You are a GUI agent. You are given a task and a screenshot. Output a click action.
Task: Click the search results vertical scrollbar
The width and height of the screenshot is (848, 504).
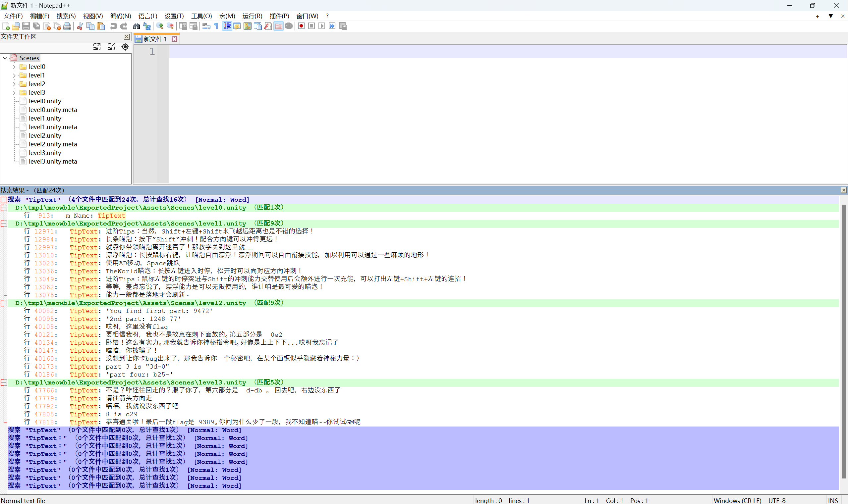click(x=843, y=341)
